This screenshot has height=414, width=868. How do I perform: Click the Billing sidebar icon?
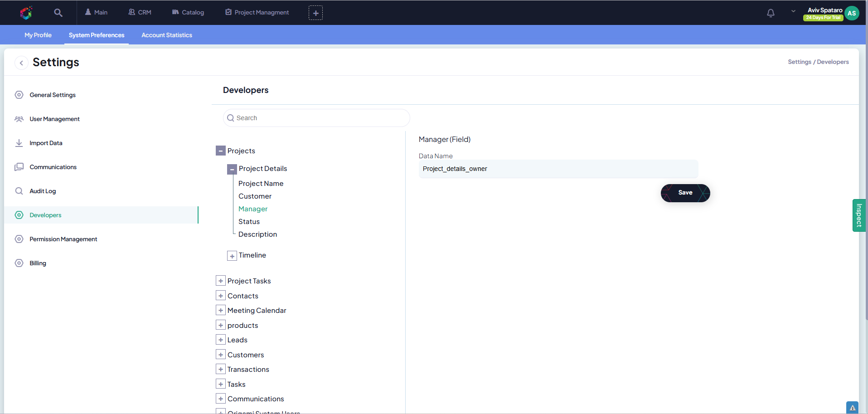(x=19, y=263)
